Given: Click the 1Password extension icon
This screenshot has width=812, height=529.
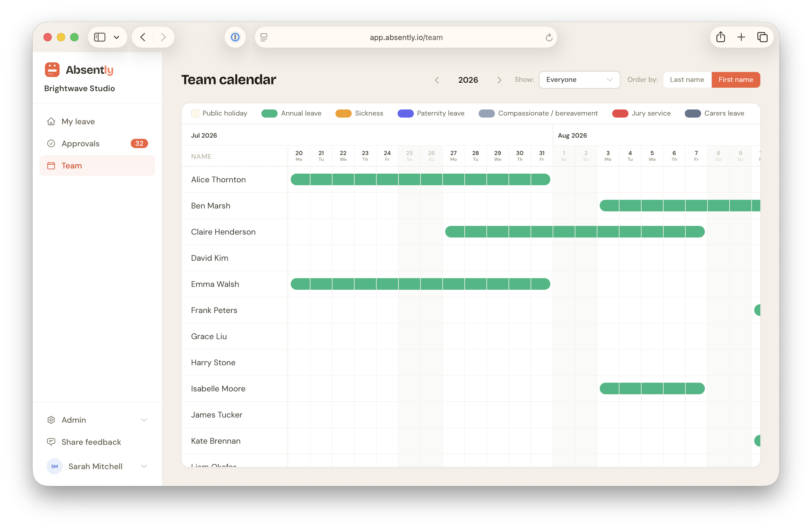Looking at the screenshot, I should tap(235, 37).
